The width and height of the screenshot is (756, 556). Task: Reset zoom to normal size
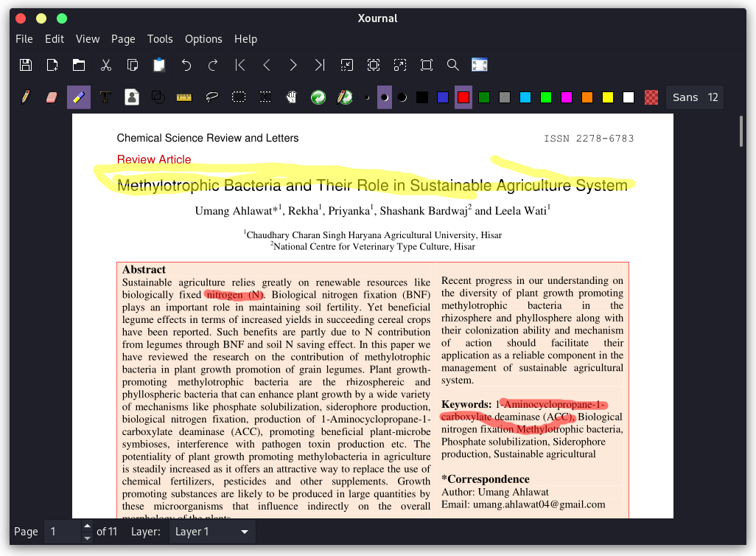coord(426,65)
